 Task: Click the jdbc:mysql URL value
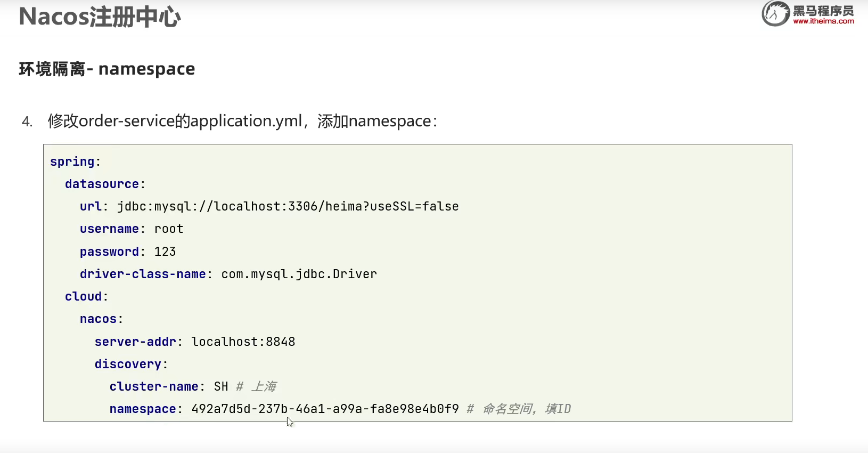pyautogui.click(x=288, y=207)
